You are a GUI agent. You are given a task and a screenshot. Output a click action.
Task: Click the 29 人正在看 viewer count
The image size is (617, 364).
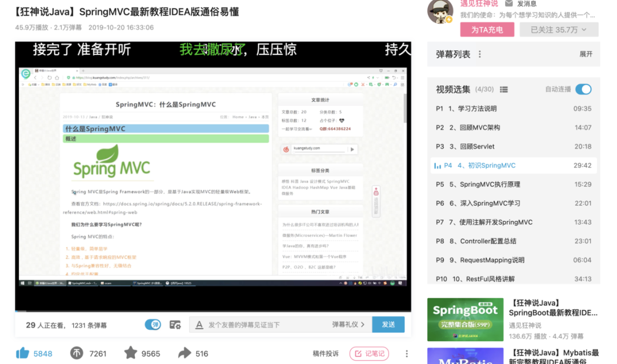(46, 326)
